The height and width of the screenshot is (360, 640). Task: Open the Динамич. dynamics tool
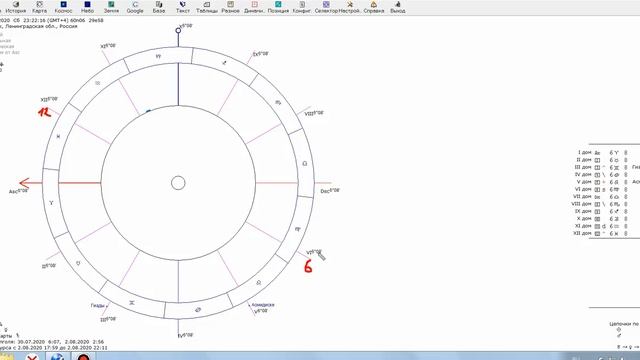tap(254, 7)
